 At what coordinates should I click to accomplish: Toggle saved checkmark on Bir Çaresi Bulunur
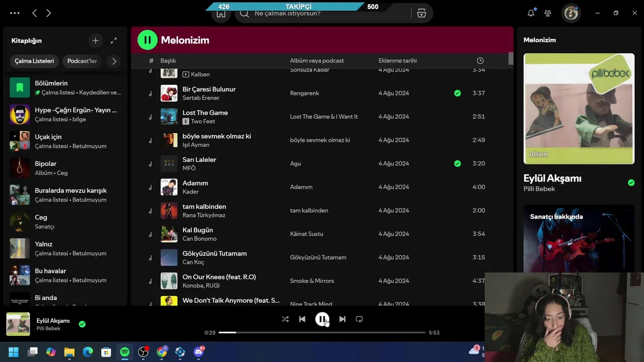pyautogui.click(x=457, y=93)
